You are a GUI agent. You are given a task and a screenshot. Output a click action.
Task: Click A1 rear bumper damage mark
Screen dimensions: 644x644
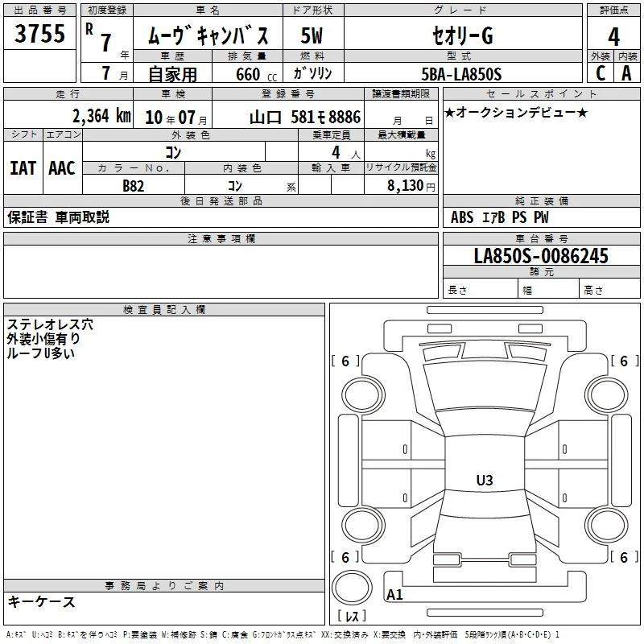[x=394, y=595]
